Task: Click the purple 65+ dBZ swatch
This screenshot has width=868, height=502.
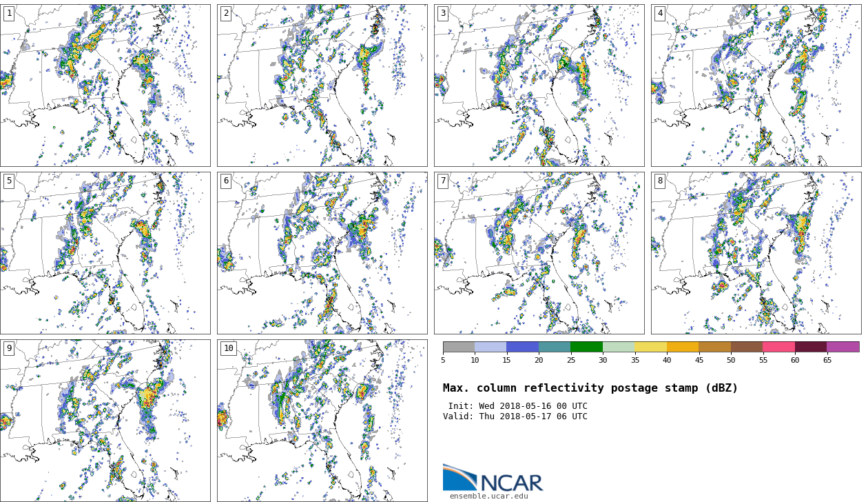Action: [x=843, y=347]
